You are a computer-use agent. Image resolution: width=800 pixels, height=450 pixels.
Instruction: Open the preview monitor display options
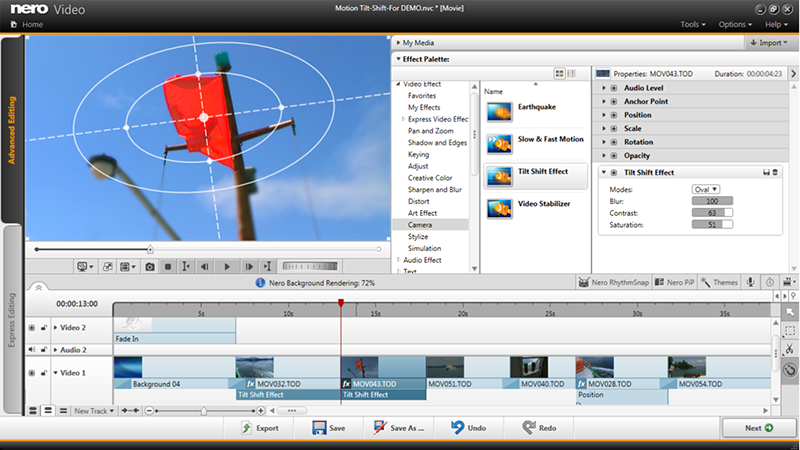point(85,266)
